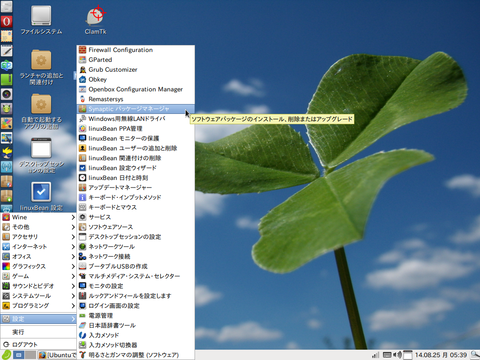
Task: Expand the オフィス submenu
Action: [x=38, y=257]
